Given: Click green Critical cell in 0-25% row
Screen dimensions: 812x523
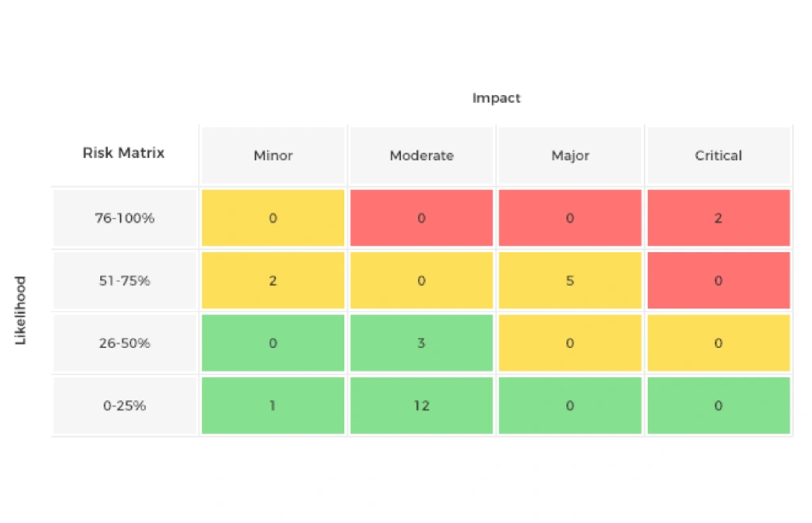Looking at the screenshot, I should (718, 406).
